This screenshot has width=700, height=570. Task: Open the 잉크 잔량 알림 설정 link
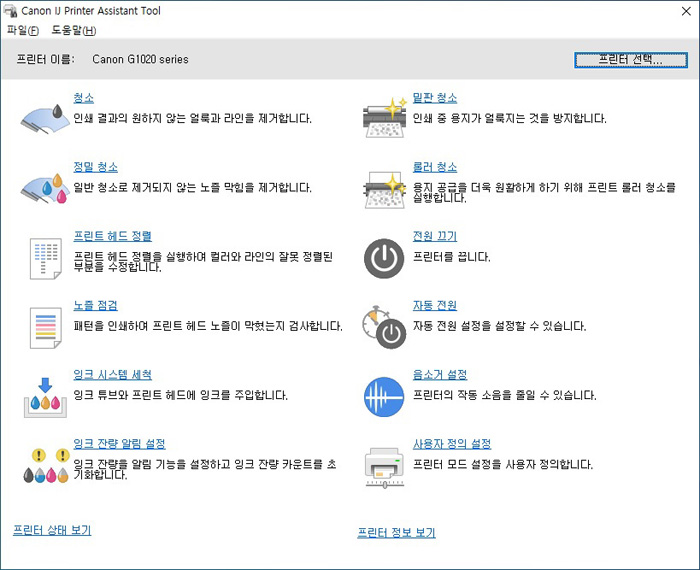[x=120, y=444]
